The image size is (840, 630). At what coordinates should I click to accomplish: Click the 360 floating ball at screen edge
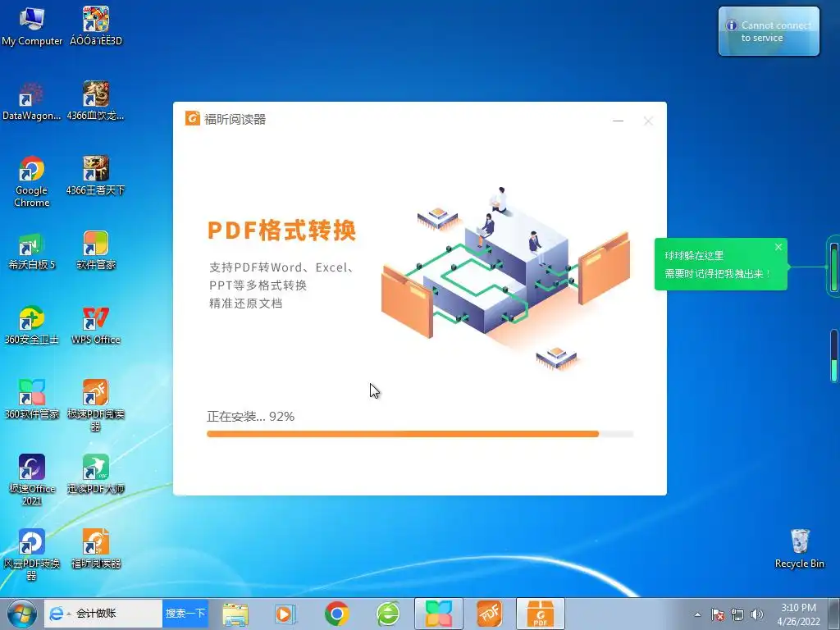point(833,267)
